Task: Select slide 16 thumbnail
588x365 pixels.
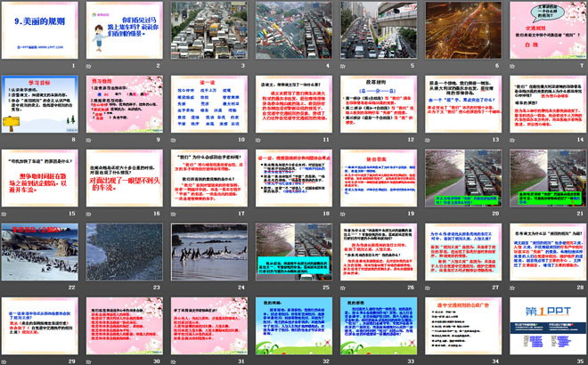Action: pyautogui.click(x=125, y=178)
